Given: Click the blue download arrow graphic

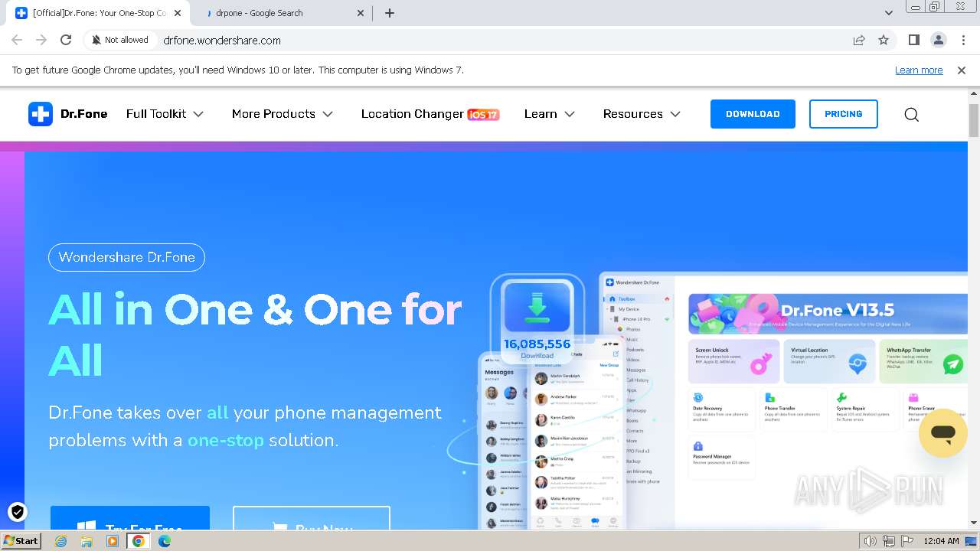Looking at the screenshot, I should (537, 307).
